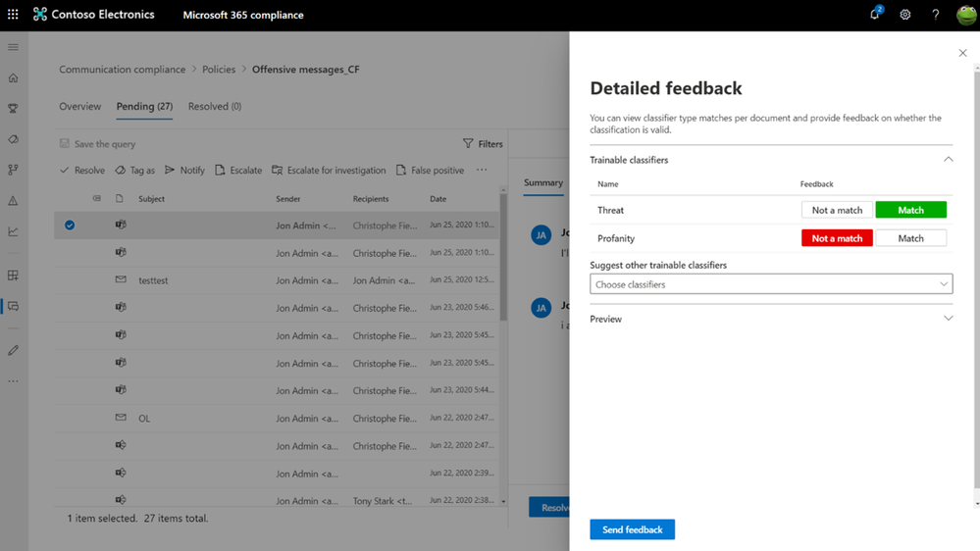Select row dated Jun 22, 2020 2:39

(x=277, y=473)
